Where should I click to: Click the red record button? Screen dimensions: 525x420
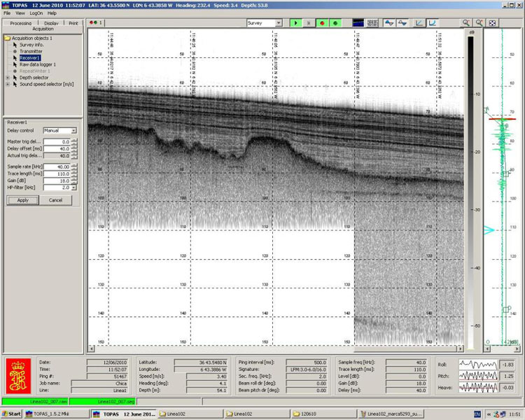[322, 23]
